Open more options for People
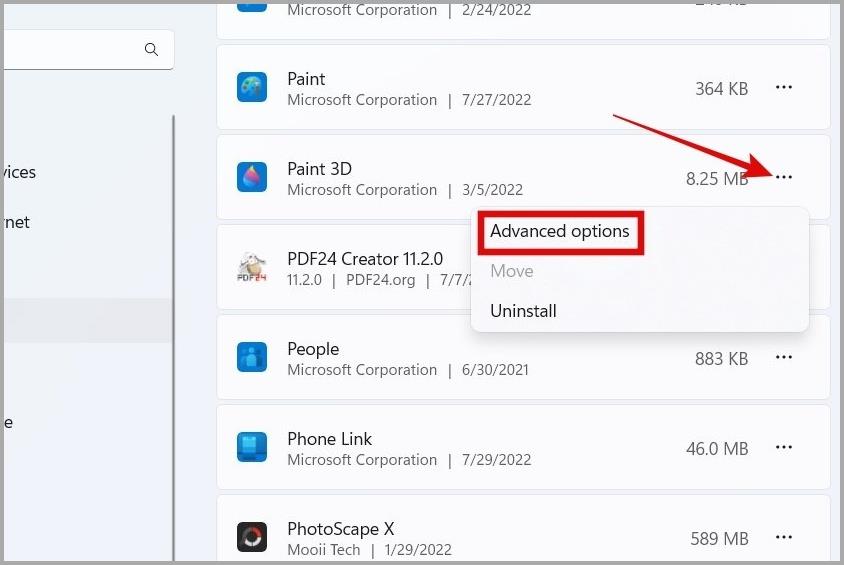The height and width of the screenshot is (565, 844). click(784, 357)
